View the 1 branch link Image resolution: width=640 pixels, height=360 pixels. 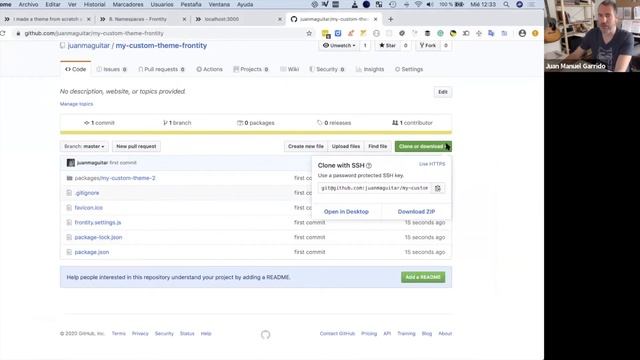coord(177,123)
